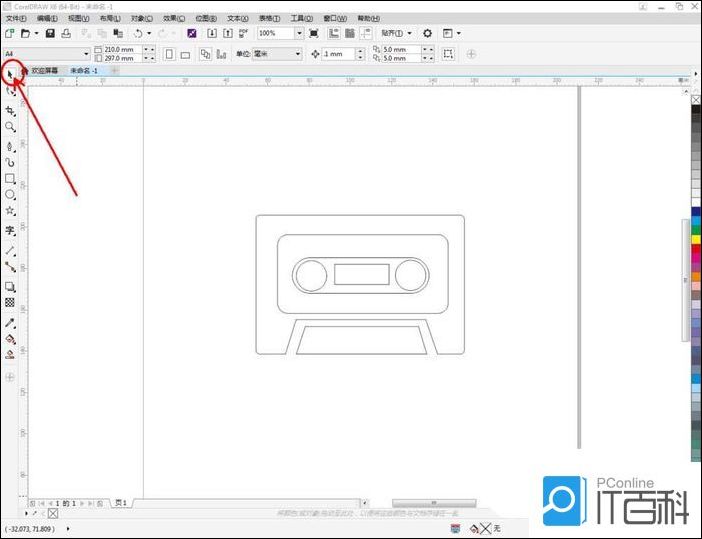Pick the red swatch in the color palette

pyautogui.click(x=696, y=250)
